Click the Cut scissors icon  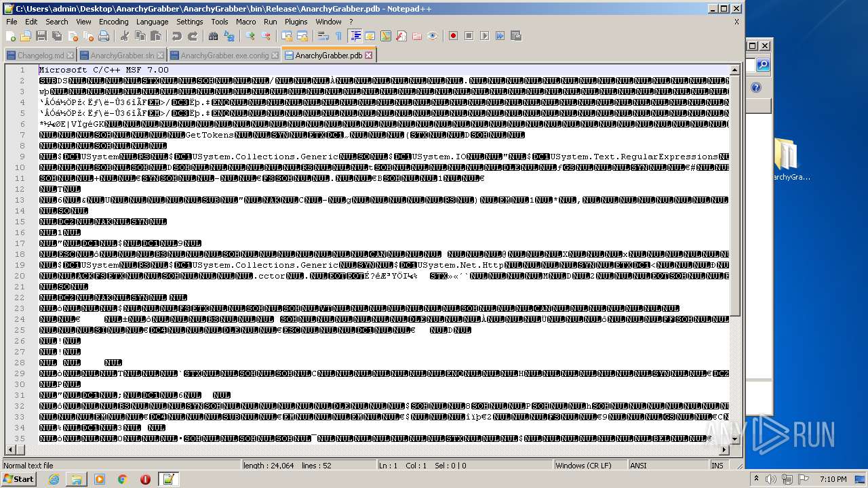click(124, 36)
